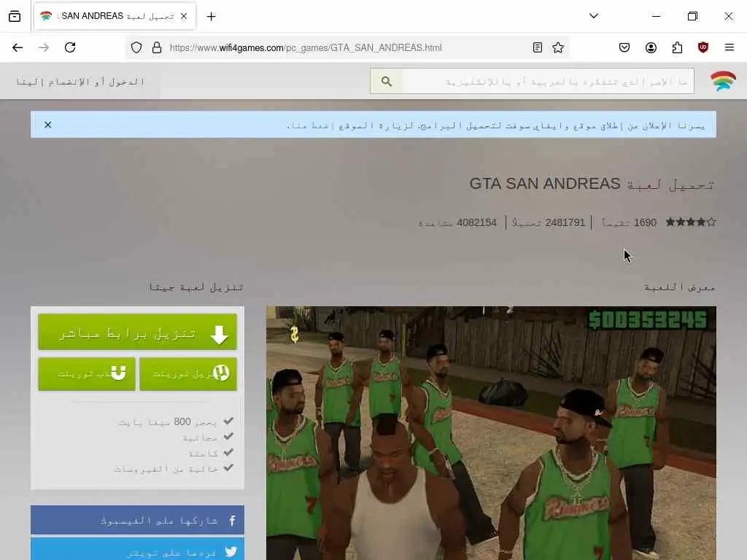Show site security padlock info
The height and width of the screenshot is (560, 747).
(x=157, y=47)
